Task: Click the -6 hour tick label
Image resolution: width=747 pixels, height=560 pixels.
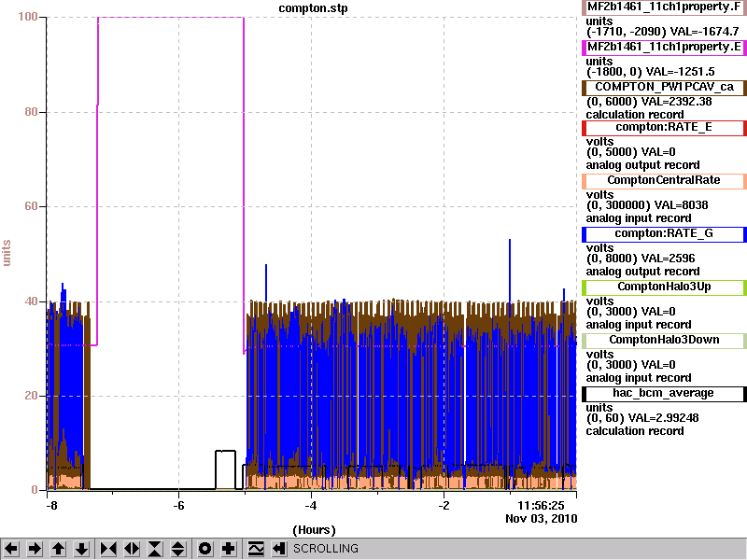Action: [178, 506]
